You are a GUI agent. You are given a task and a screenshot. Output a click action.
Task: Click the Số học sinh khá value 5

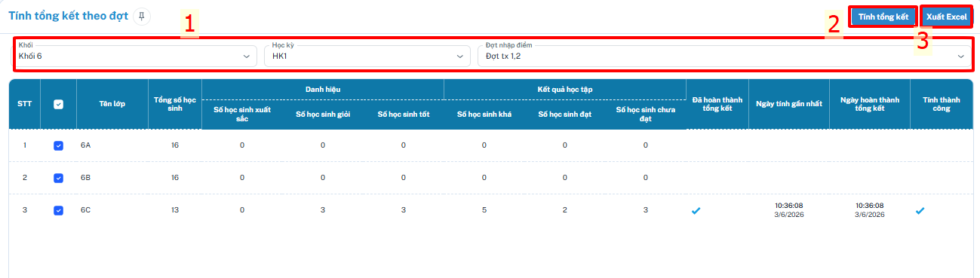point(484,210)
